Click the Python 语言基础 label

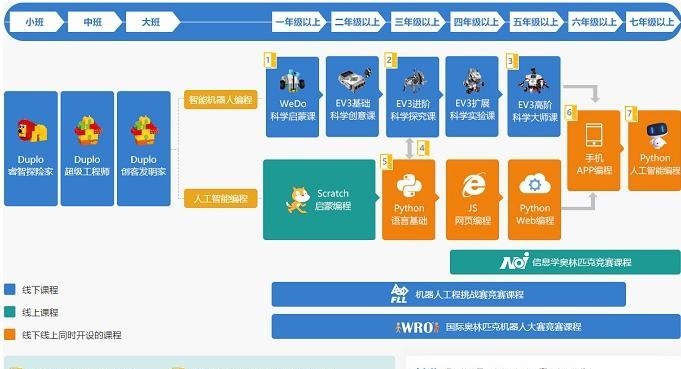pyautogui.click(x=409, y=214)
